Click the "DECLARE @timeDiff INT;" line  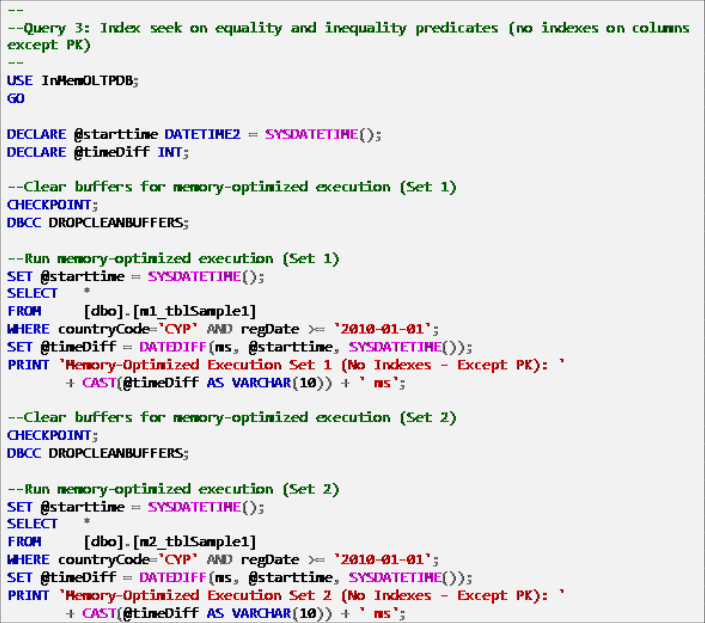point(98,152)
